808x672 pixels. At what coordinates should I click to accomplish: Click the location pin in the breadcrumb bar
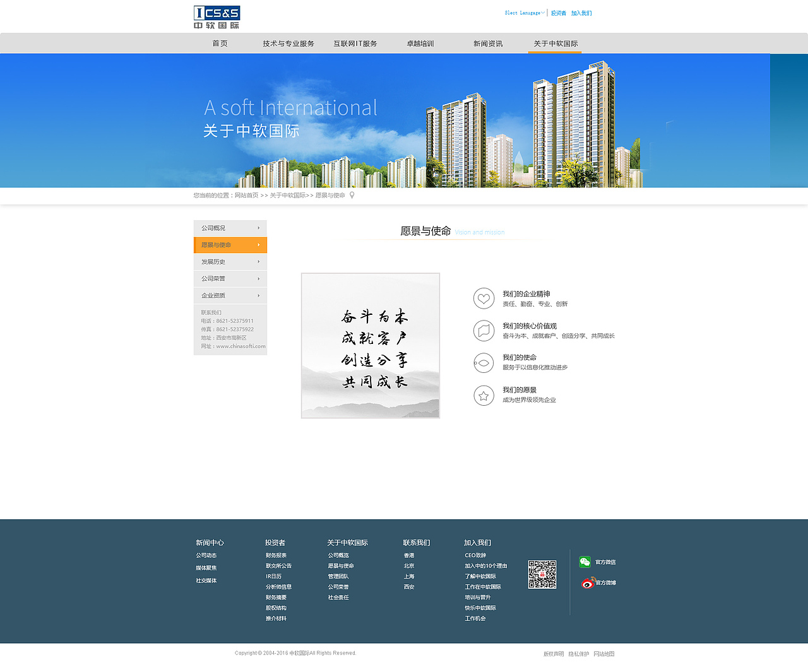(352, 195)
